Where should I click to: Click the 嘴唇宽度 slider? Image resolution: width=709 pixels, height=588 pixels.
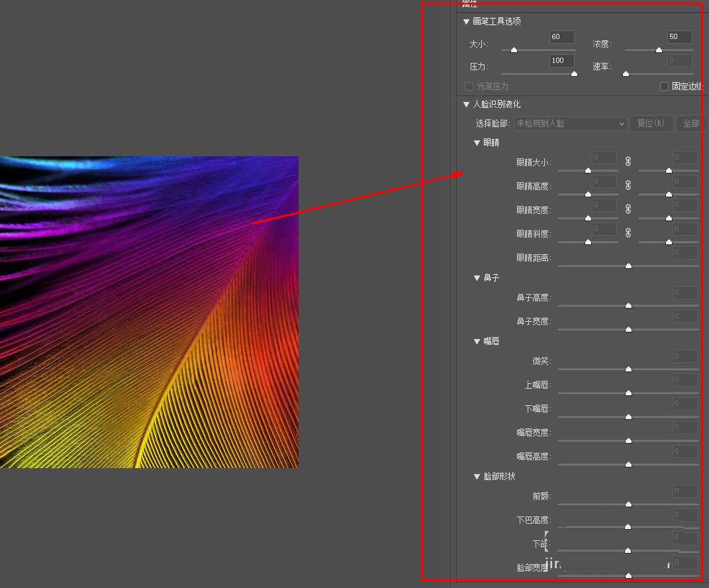point(628,440)
